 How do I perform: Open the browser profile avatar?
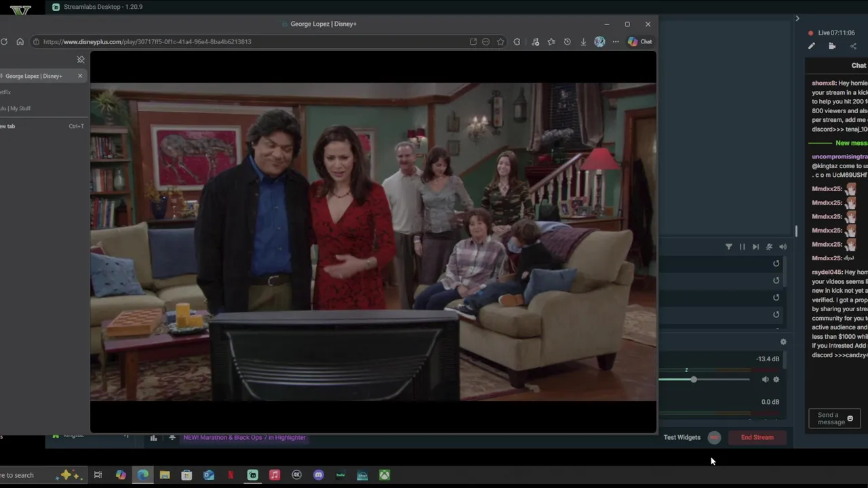[x=599, y=41]
